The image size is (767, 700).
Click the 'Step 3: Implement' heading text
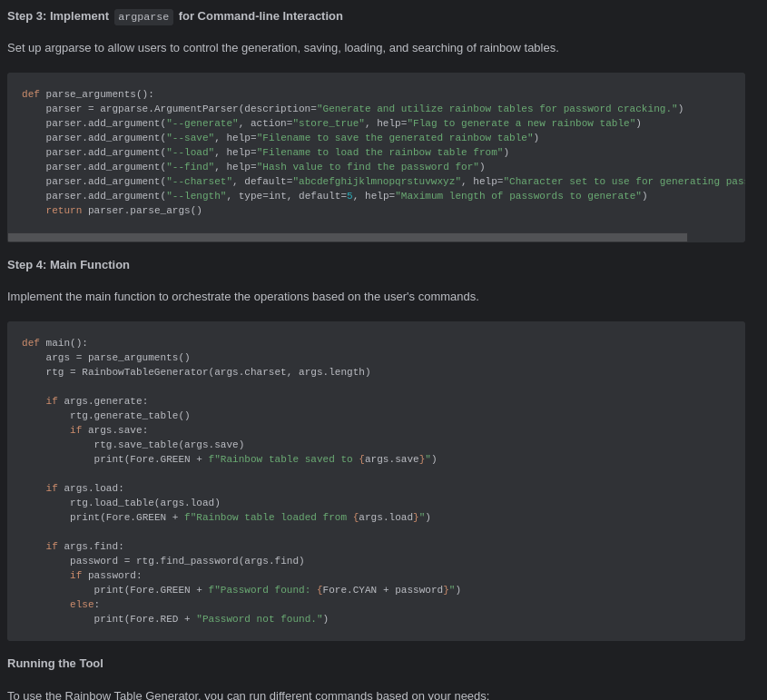tap(58, 16)
